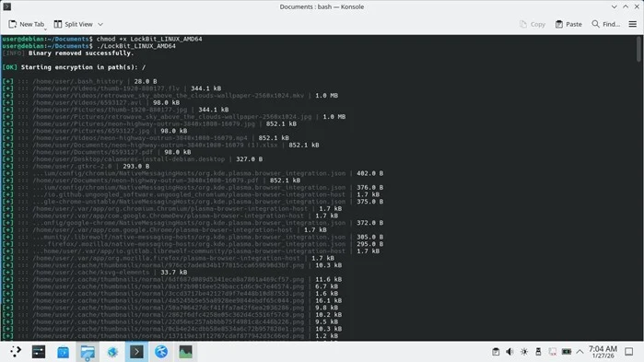Open the Konqueror browser from the taskbar
The height and width of the screenshot is (362, 644).
coord(161,351)
